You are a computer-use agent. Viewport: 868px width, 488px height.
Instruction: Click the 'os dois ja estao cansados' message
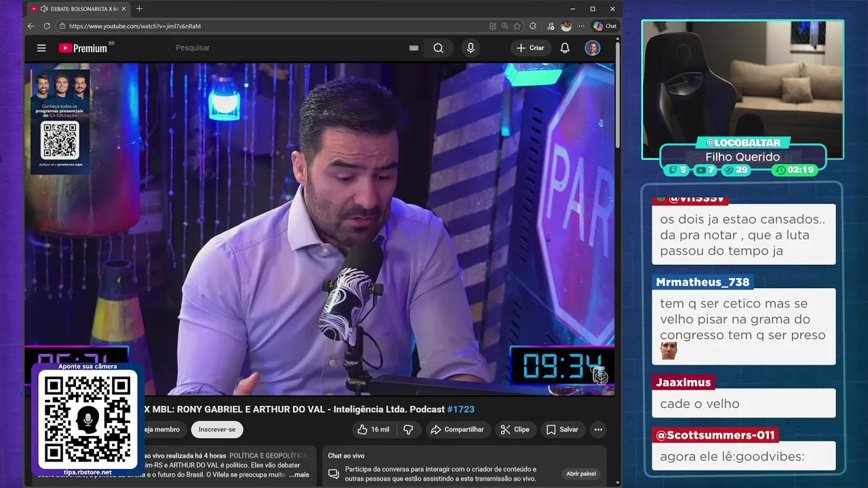(743, 235)
